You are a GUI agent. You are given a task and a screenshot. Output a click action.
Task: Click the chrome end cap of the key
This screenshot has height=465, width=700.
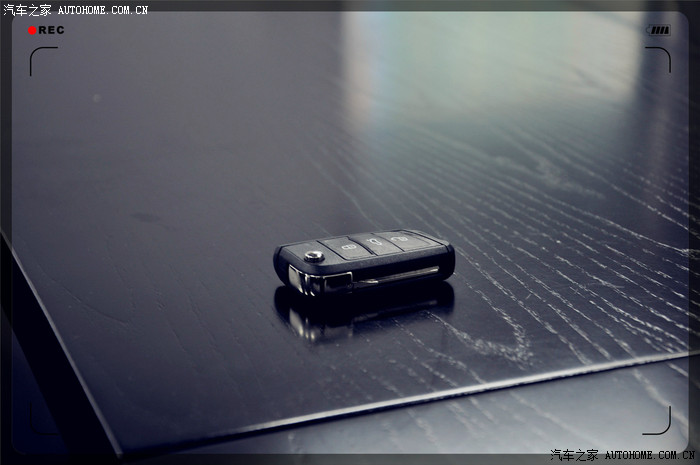pos(305,279)
